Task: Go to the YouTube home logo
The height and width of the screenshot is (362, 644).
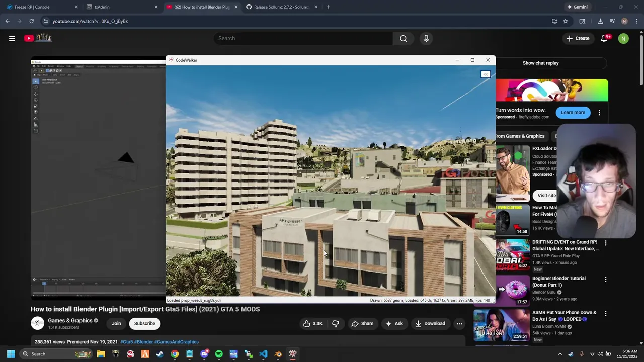Action: click(x=38, y=38)
